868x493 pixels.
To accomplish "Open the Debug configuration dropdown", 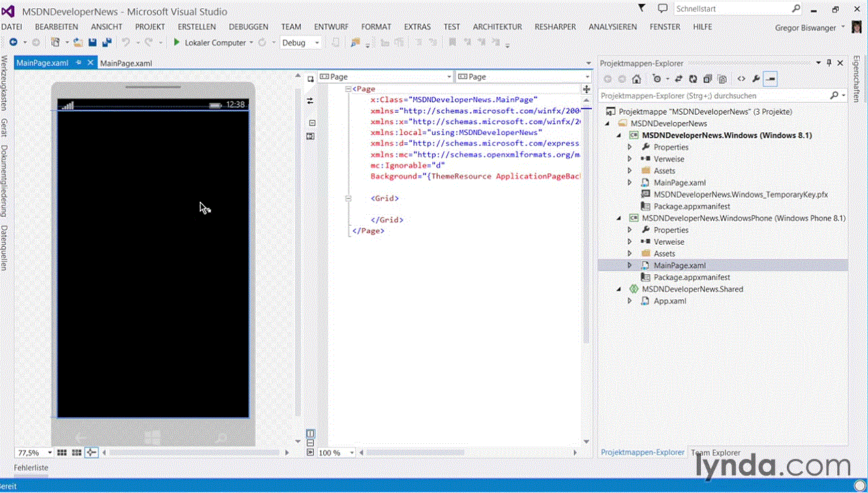I will [317, 42].
